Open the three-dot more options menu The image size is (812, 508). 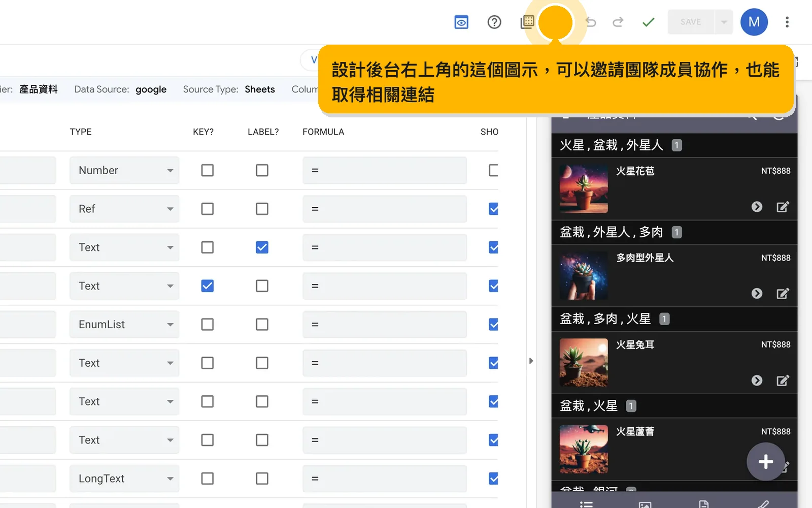[x=787, y=22]
